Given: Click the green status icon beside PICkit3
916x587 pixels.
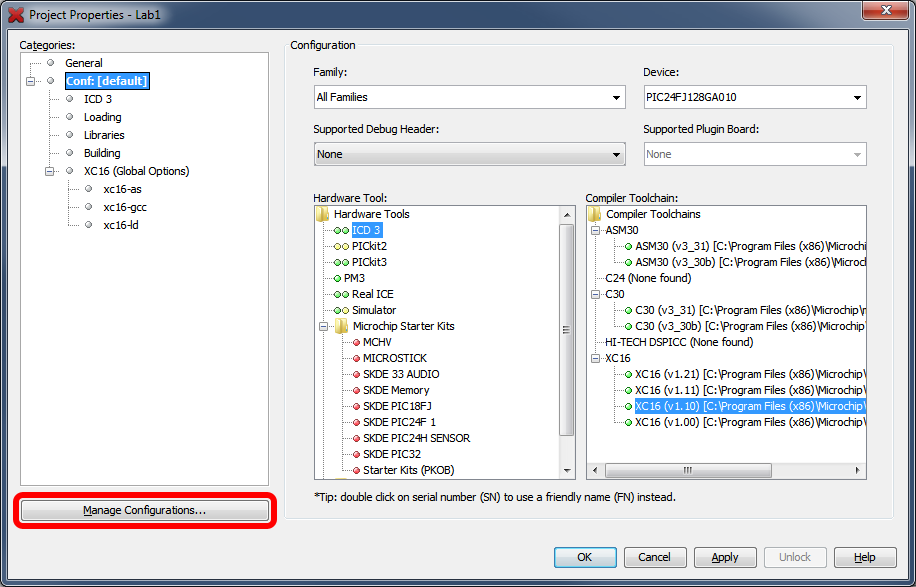Looking at the screenshot, I should click(342, 262).
